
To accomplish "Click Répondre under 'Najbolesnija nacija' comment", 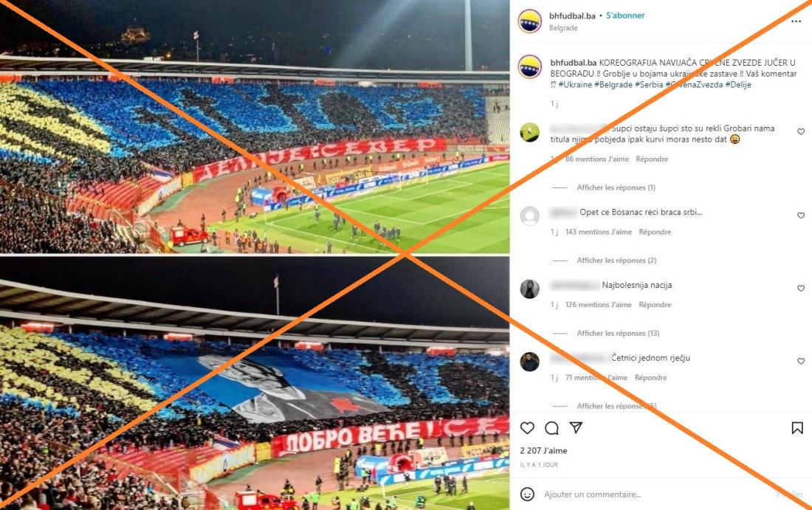I will click(x=655, y=305).
